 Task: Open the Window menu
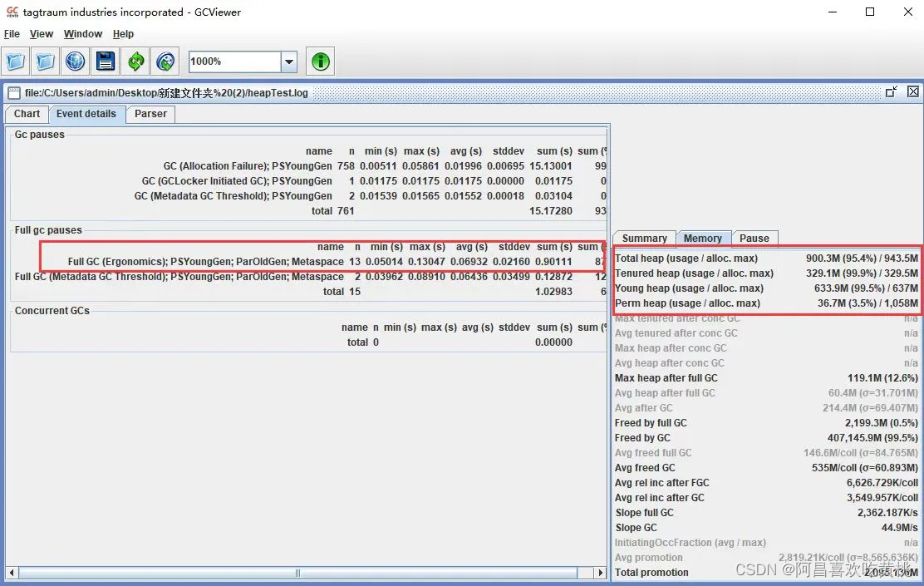[x=82, y=34]
